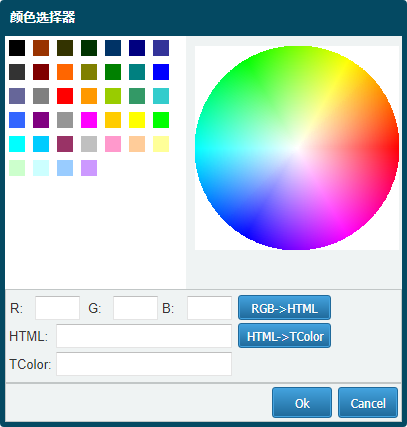Choose the magenta color swatch
The height and width of the screenshot is (427, 407).
(89, 120)
